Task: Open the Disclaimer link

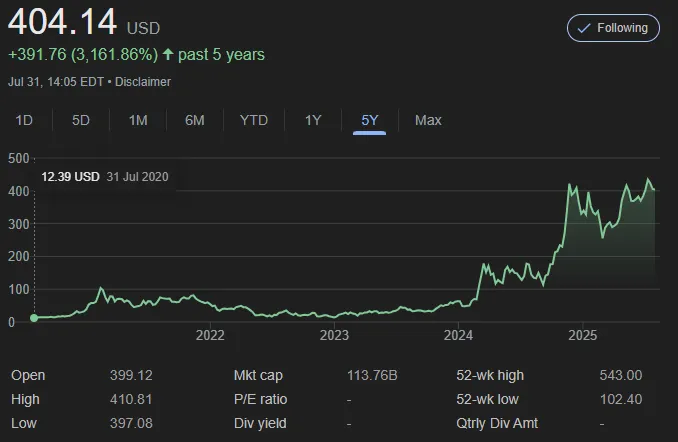Action: click(146, 81)
